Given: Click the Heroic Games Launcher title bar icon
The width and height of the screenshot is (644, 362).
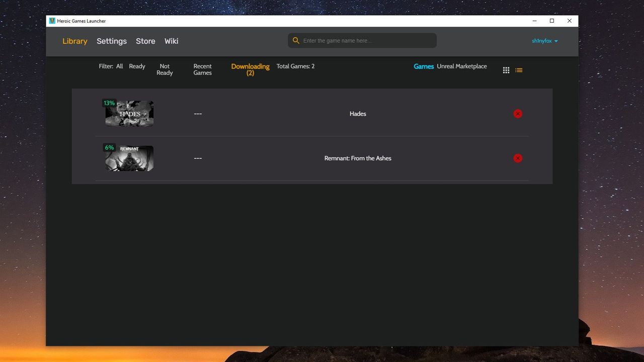Looking at the screenshot, I should point(52,21).
